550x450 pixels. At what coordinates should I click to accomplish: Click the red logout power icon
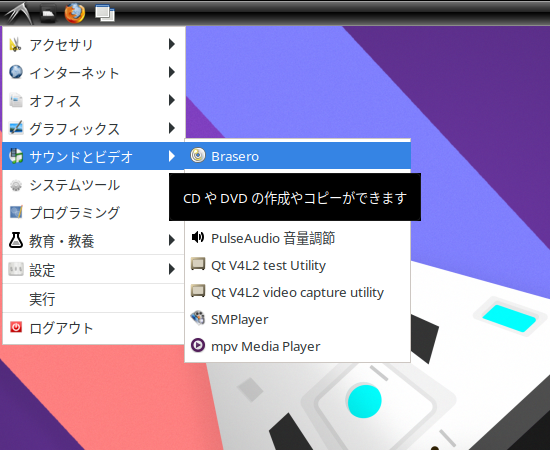point(16,327)
